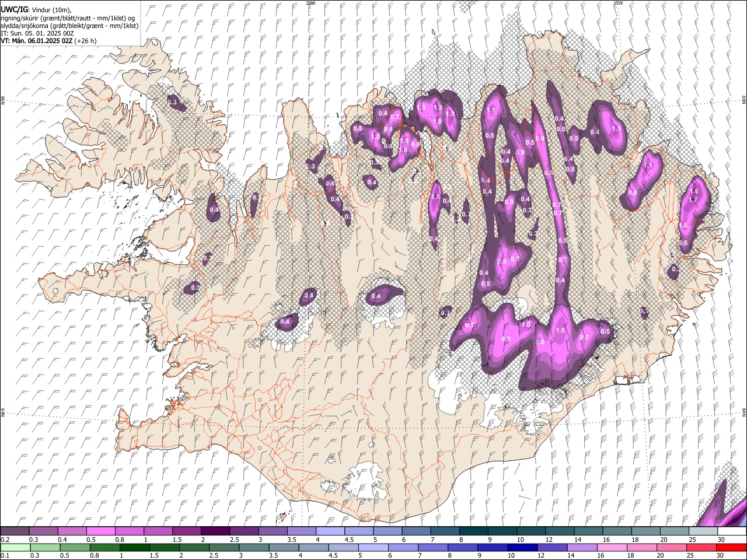
Task: Select the darkest green 1 swatch in the rain scale
Action: tap(135, 547)
